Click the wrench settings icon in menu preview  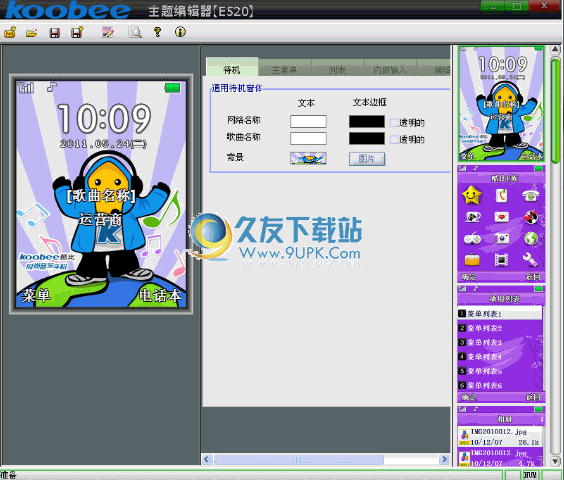530,260
